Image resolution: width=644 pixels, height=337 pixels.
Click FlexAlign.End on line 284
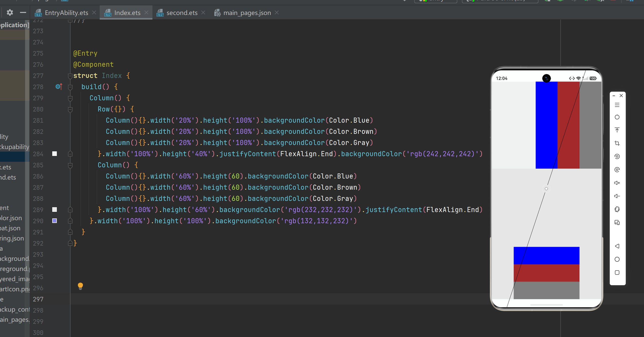pyautogui.click(x=306, y=154)
